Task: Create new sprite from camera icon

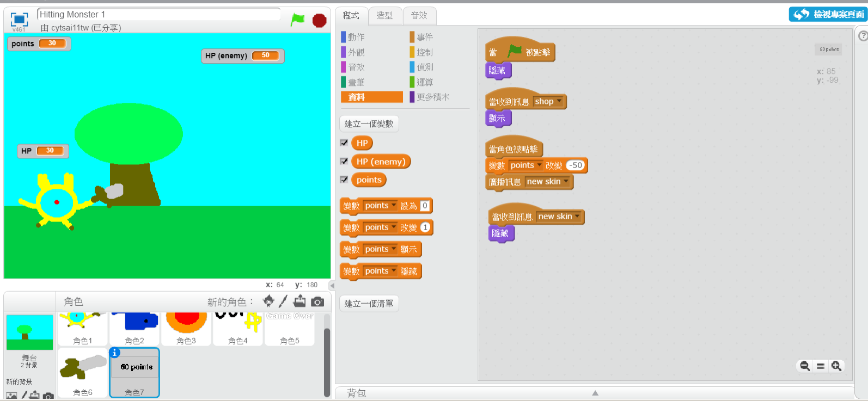Action: click(x=317, y=301)
